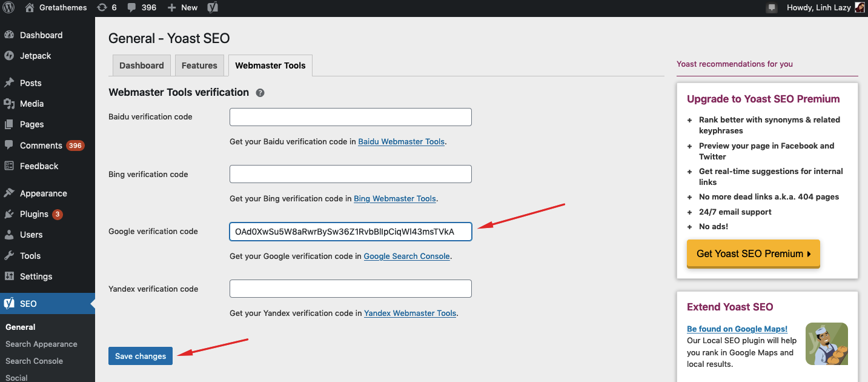The width and height of the screenshot is (868, 382).
Task: Click Get Yoast SEO Premium button
Action: tap(753, 253)
